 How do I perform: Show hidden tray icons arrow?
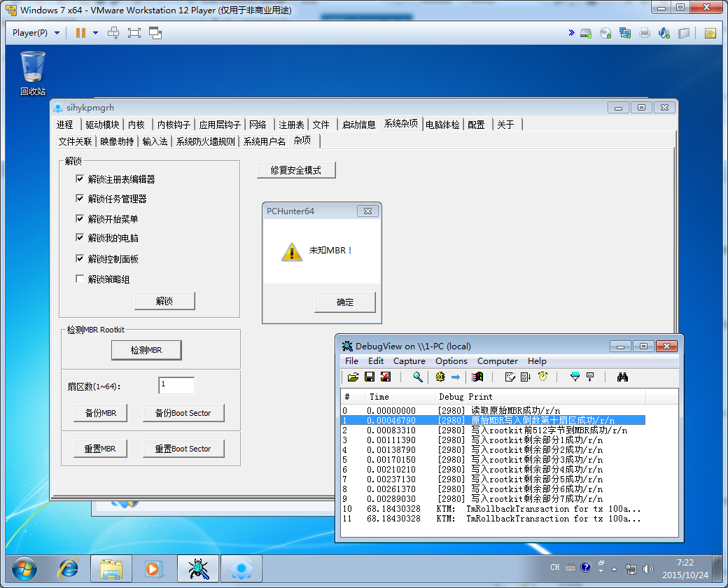(x=615, y=569)
